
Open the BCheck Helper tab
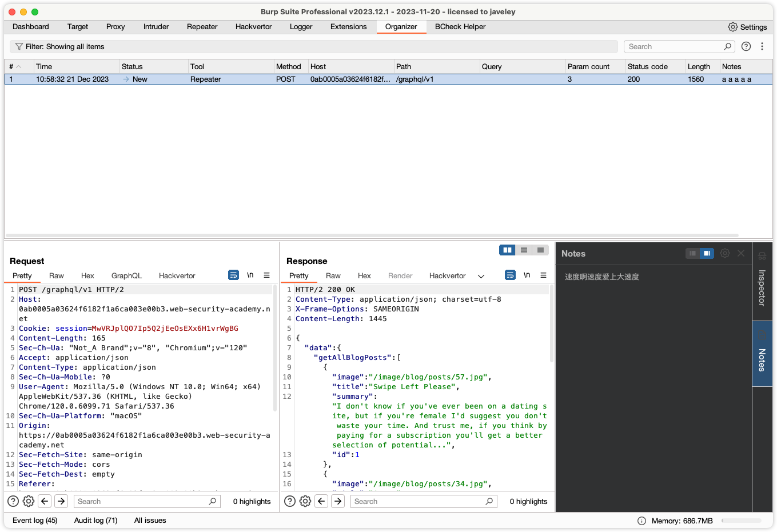[x=460, y=27]
